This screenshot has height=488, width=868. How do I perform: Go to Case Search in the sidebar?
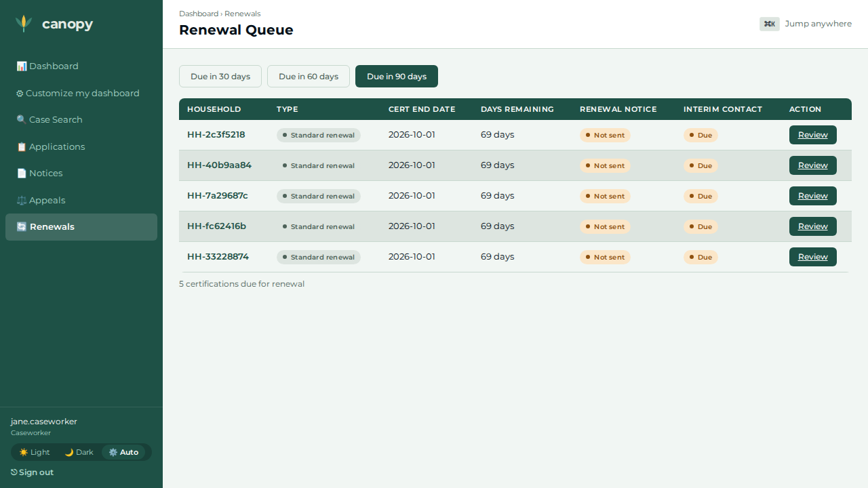coord(81,120)
